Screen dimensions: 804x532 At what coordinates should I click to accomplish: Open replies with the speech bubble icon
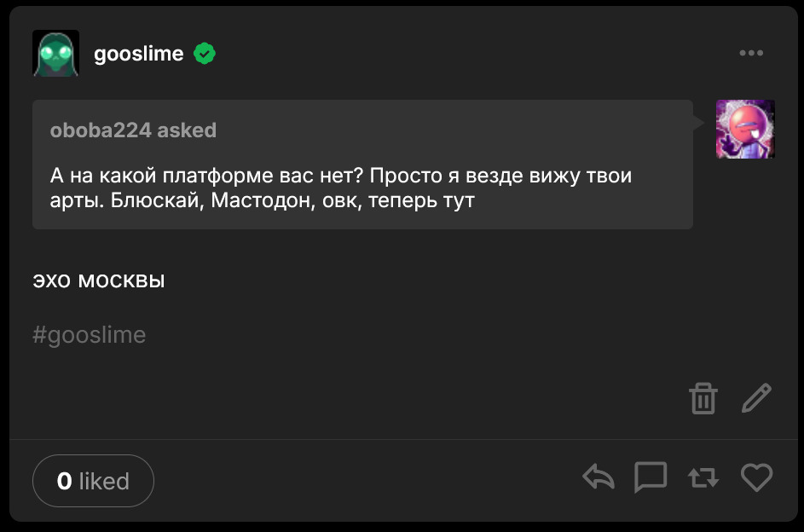point(651,477)
